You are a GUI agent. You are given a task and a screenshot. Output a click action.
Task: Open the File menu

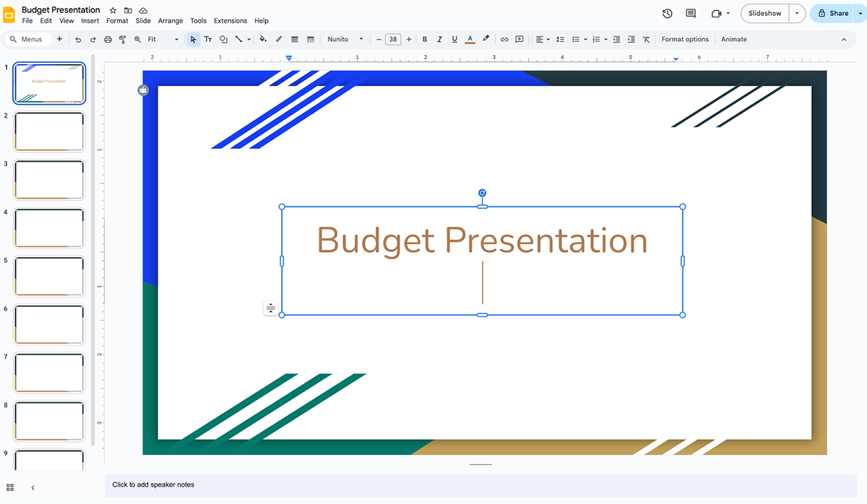27,21
